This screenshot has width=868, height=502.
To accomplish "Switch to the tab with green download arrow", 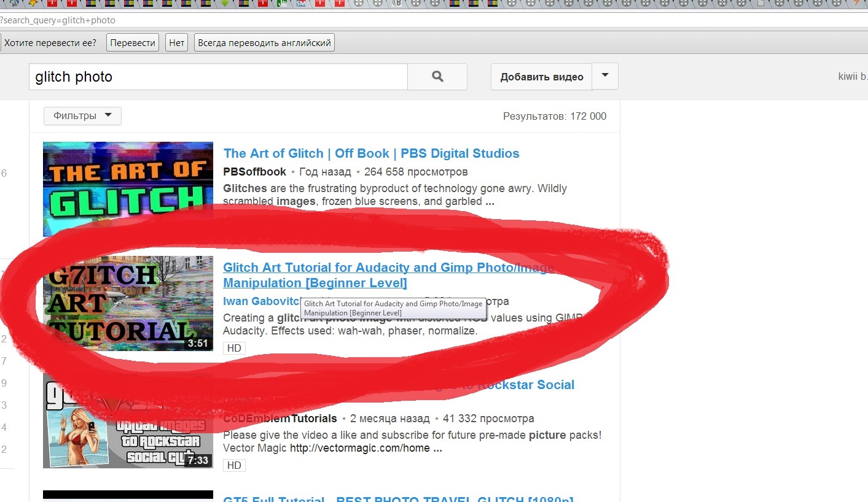I will click(x=225, y=3).
